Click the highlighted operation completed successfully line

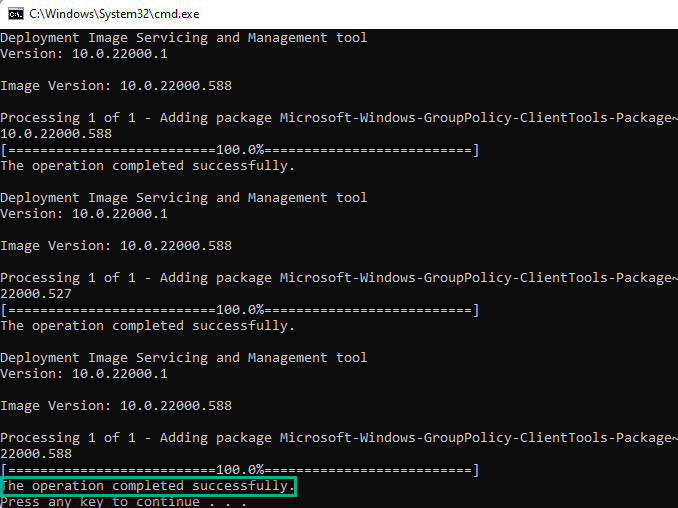[148, 486]
